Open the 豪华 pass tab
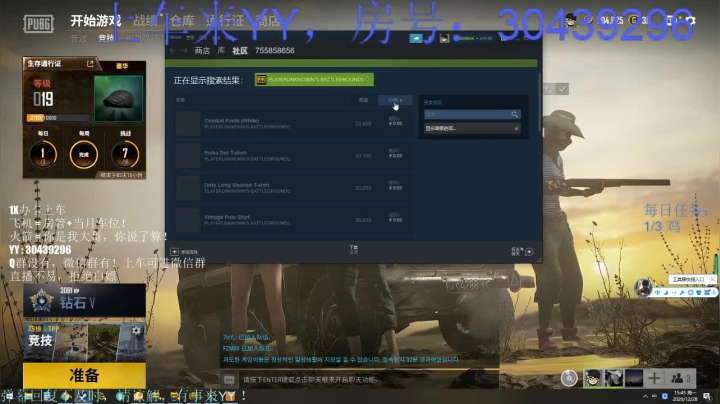 (122, 66)
